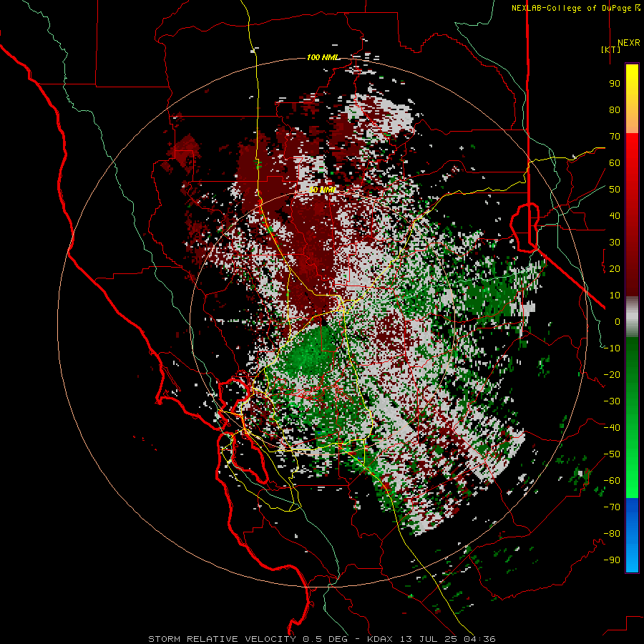Image resolution: width=644 pixels, height=644 pixels.
Task: Select the 0 value on velocity scale
Action: pyautogui.click(x=618, y=322)
